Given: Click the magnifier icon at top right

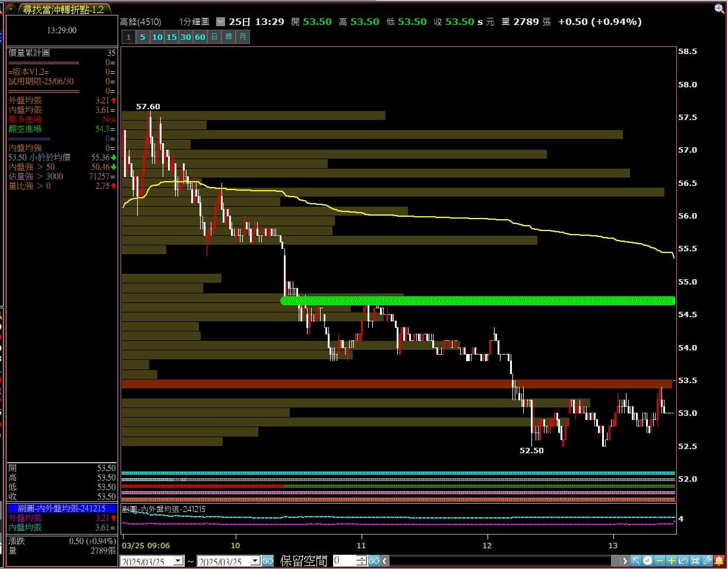Looking at the screenshot, I should (720, 8).
